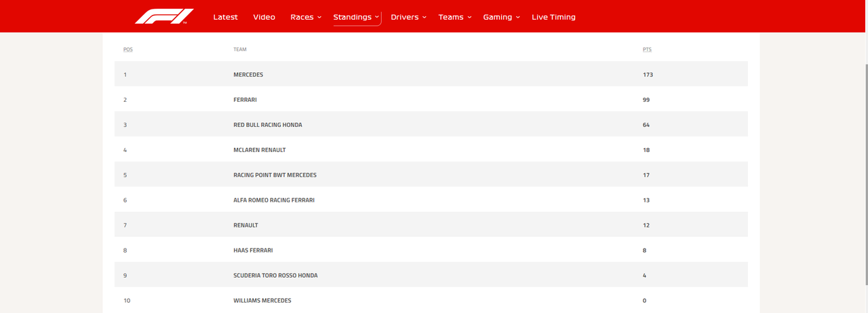
Task: Open the Drivers menu
Action: pyautogui.click(x=405, y=17)
